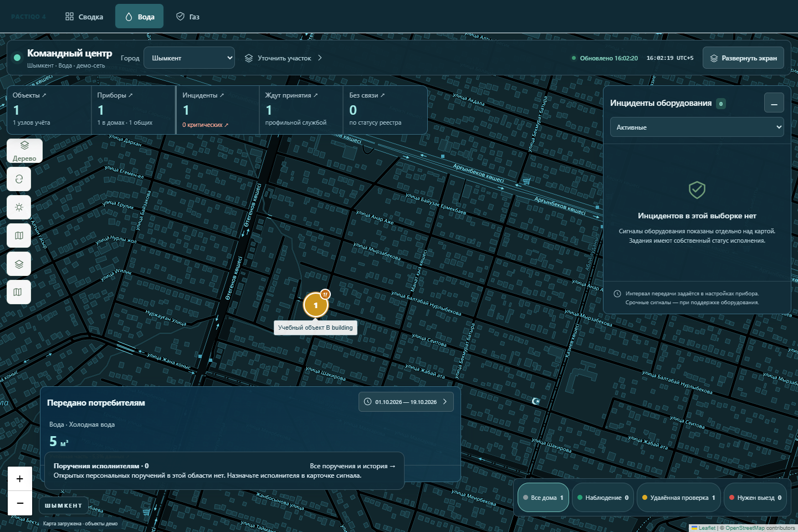Click the clock icon in date range

click(x=367, y=402)
